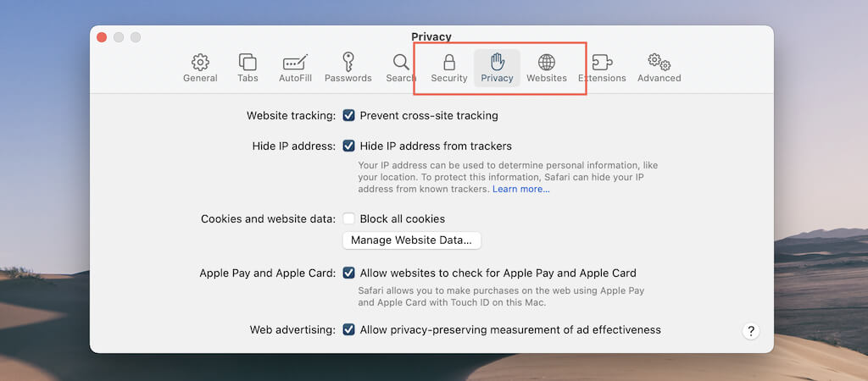
Task: Open the Websites globe pane
Action: (547, 69)
